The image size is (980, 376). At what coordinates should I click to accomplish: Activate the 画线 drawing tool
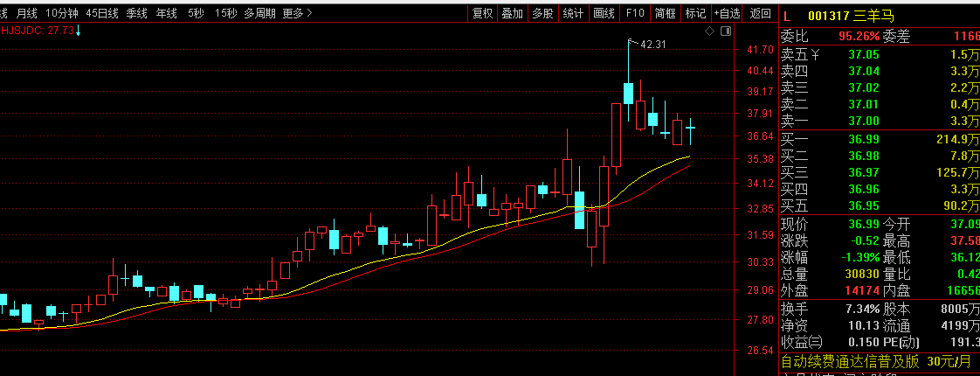604,13
